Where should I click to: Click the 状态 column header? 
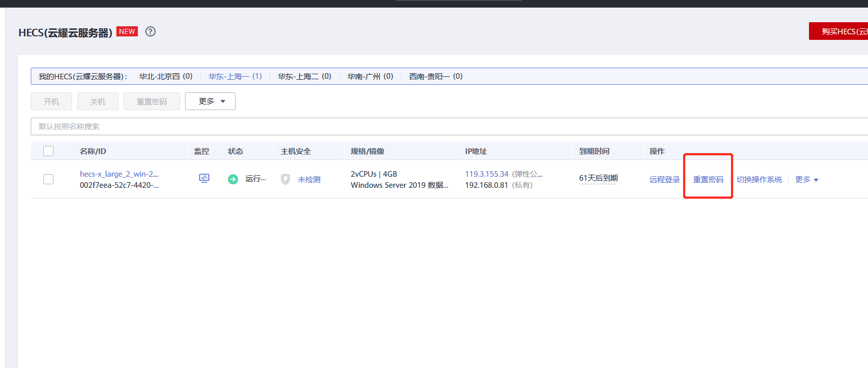[x=236, y=151]
